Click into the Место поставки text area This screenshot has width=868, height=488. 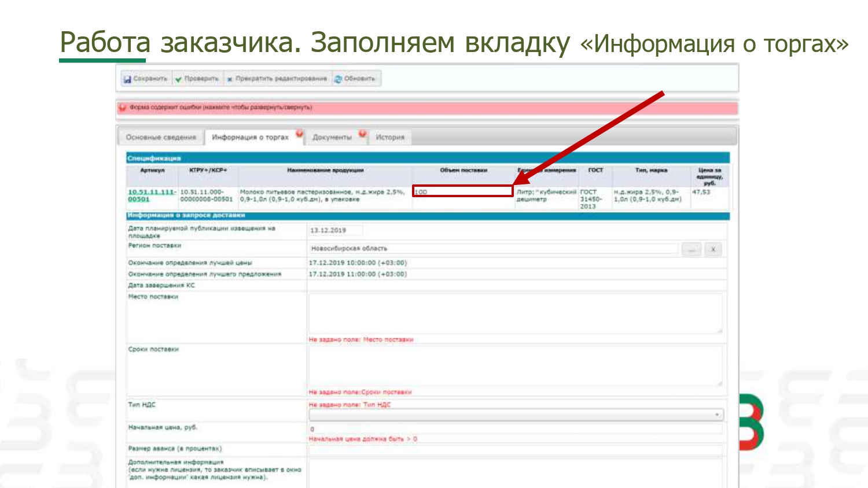click(515, 313)
